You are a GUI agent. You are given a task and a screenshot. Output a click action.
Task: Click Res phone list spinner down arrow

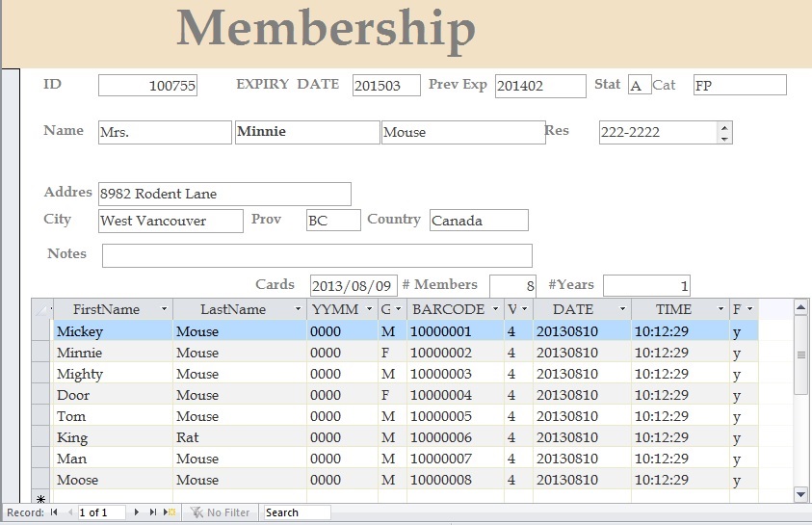tap(724, 139)
